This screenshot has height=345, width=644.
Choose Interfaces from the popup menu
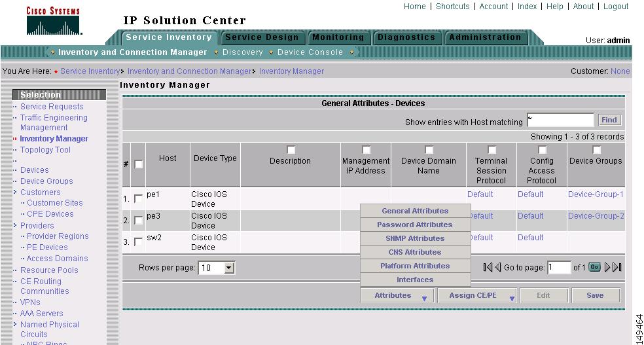point(415,280)
